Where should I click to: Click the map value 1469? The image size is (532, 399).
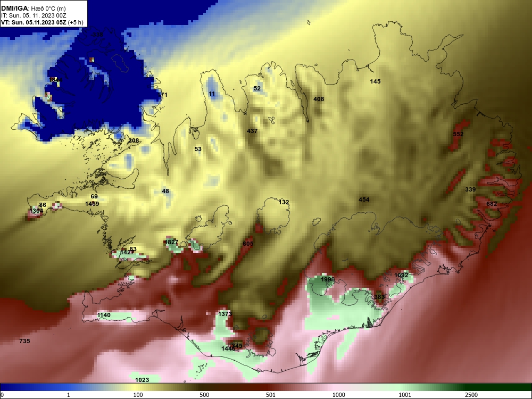click(92, 204)
